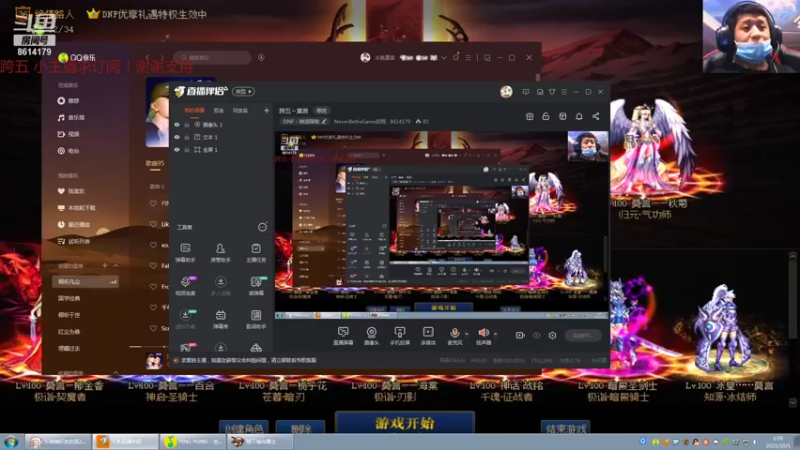Open 房管助手 tool in 直播伴侣
The height and width of the screenshot is (450, 800).
[x=220, y=252]
